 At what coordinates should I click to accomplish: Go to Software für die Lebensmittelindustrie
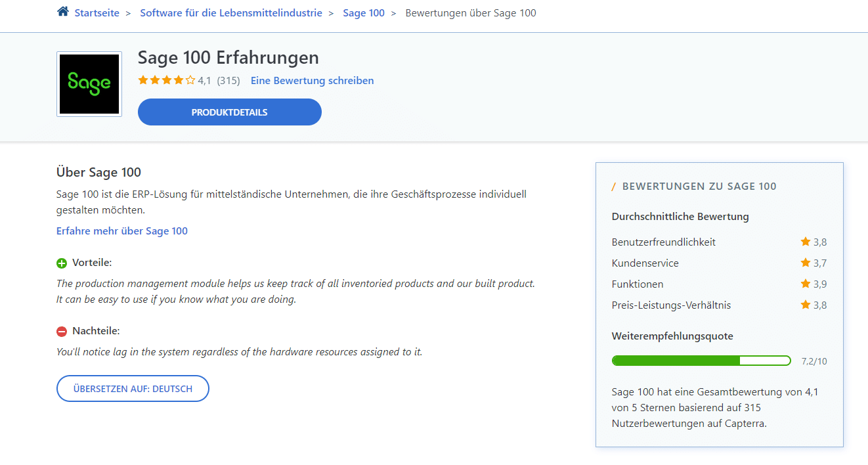[231, 13]
